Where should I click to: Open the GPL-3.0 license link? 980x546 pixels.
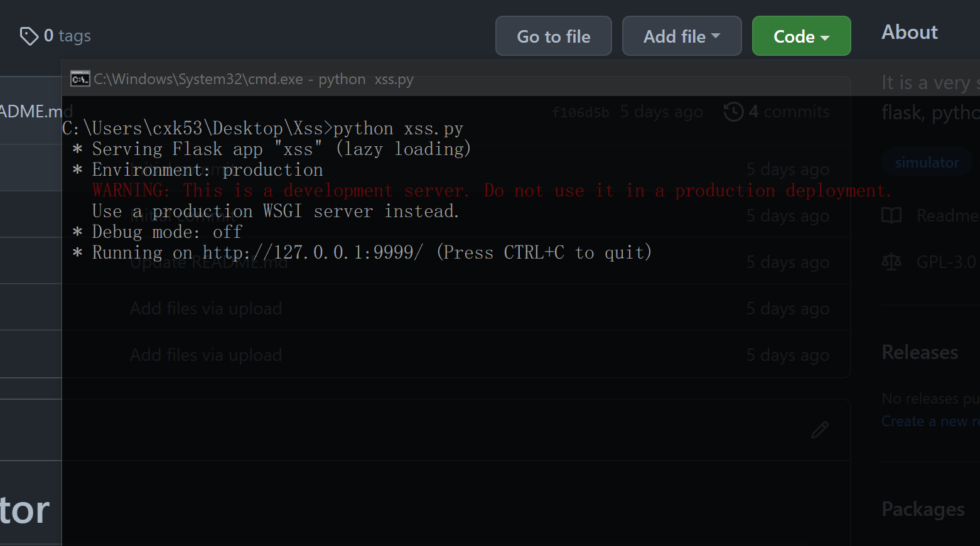pyautogui.click(x=946, y=262)
